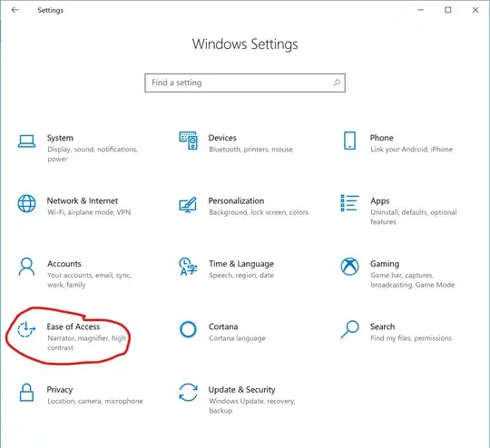Focus the Find a setting field
Screen dimensions: 490x448
tap(245, 83)
